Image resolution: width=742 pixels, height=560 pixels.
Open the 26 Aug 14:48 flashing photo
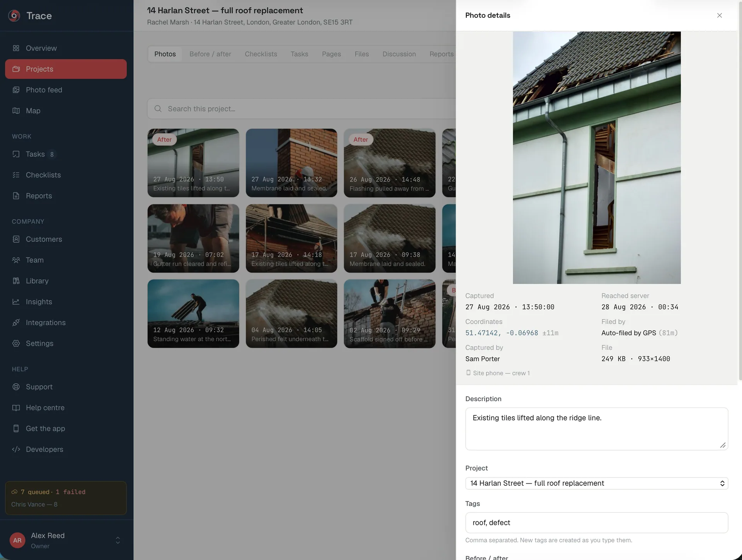pyautogui.click(x=390, y=163)
